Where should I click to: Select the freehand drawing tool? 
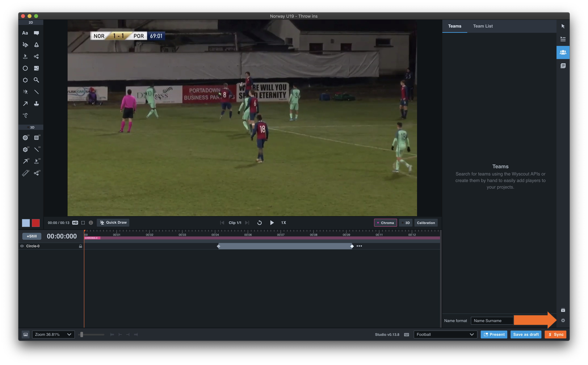coord(25,44)
